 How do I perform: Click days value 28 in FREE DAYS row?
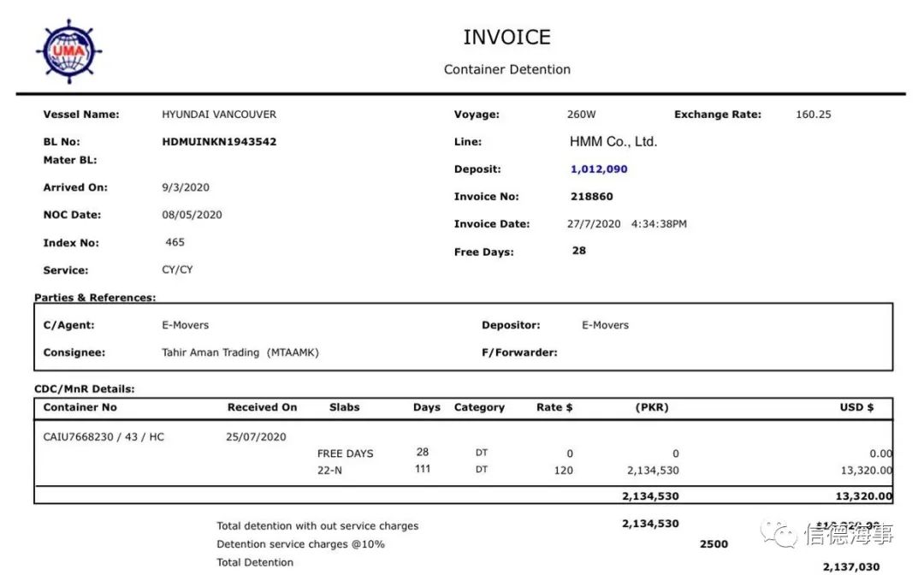(423, 452)
